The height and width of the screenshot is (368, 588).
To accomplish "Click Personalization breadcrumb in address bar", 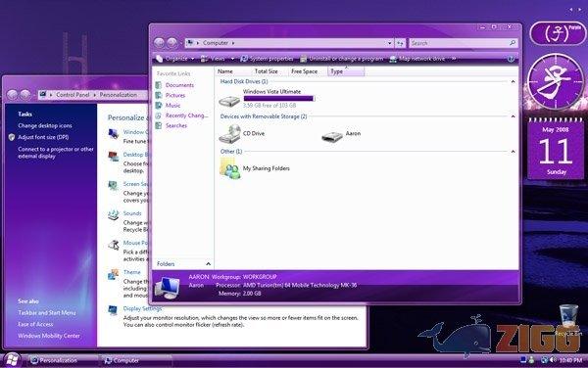I will pyautogui.click(x=119, y=95).
